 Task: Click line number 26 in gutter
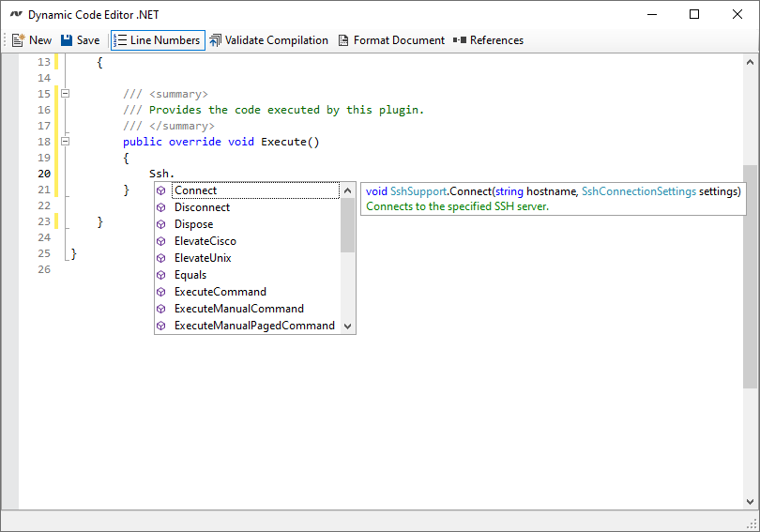[44, 269]
